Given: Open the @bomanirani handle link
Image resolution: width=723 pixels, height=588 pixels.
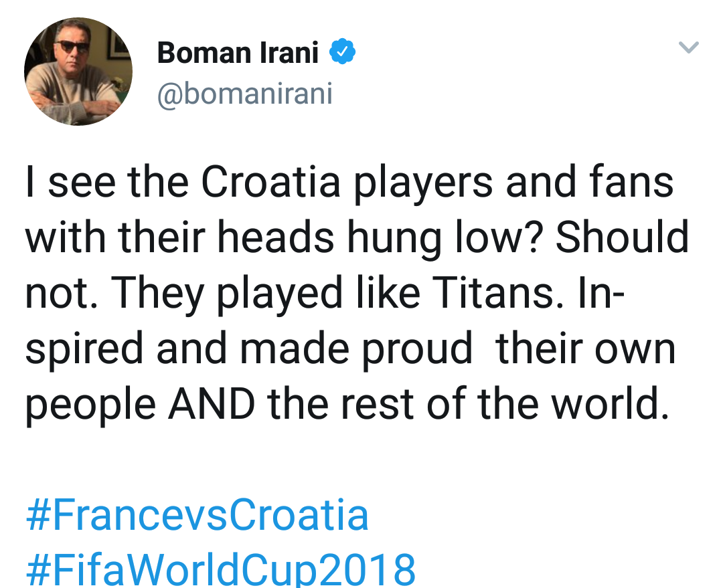Looking at the screenshot, I should click(x=244, y=94).
